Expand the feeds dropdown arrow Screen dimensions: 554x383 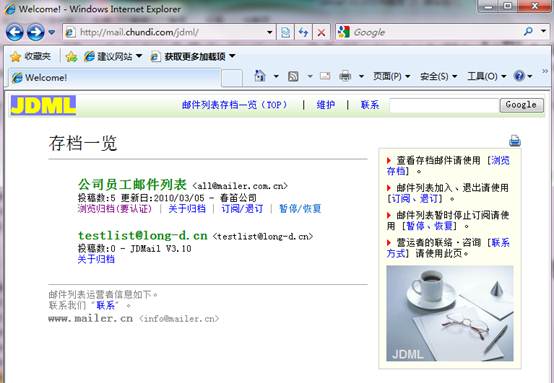(310, 76)
